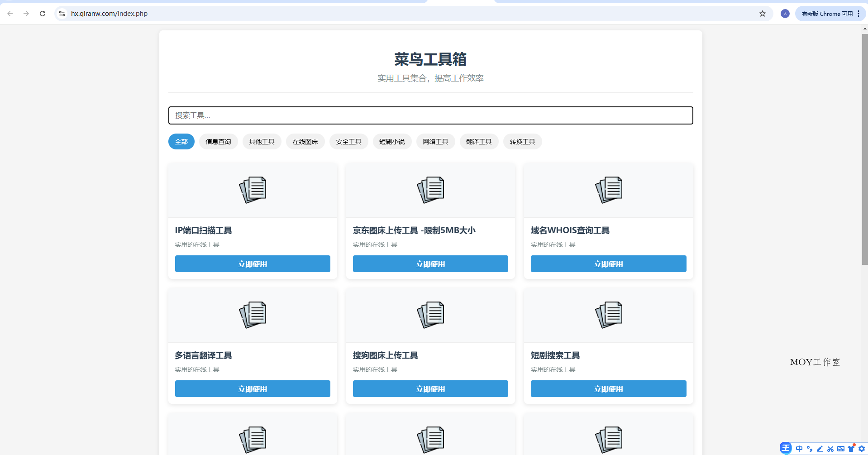Open the browser profile account menu
Screen dimensions: 868x455
785,14
